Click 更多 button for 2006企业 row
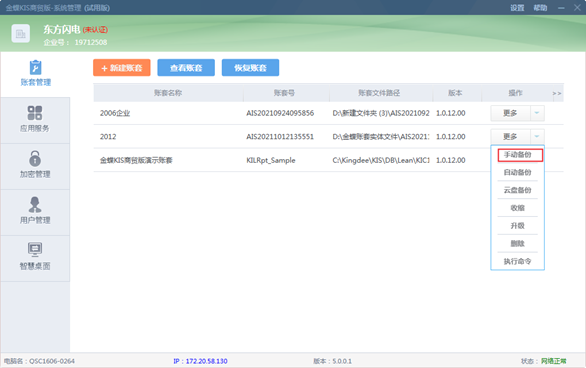This screenshot has height=368, width=586. [x=510, y=113]
